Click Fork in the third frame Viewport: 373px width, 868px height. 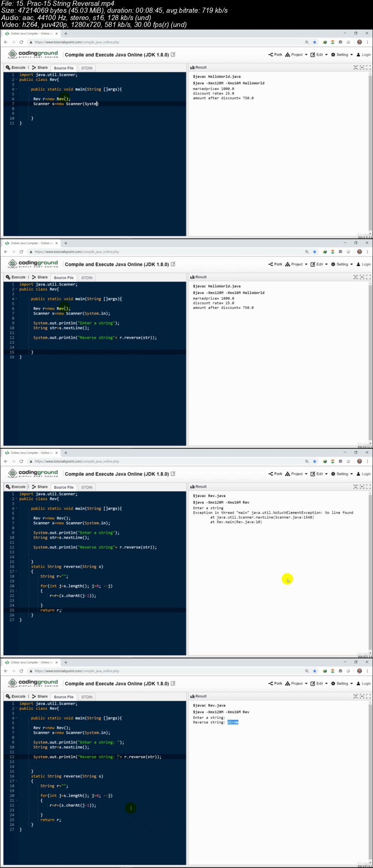coord(275,474)
